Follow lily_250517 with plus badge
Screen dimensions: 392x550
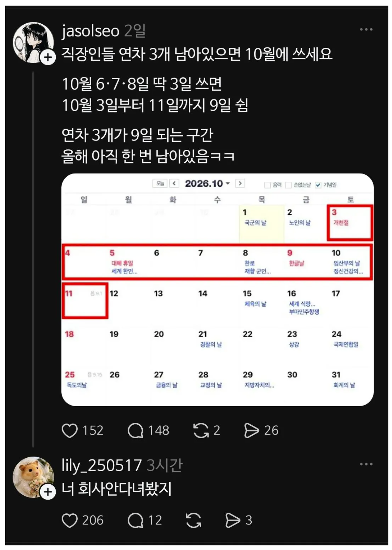tap(48, 492)
